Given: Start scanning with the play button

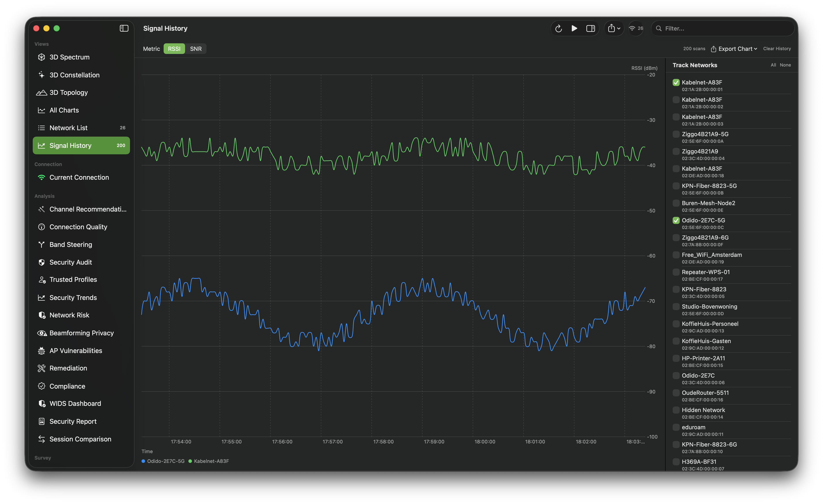Looking at the screenshot, I should 574,28.
